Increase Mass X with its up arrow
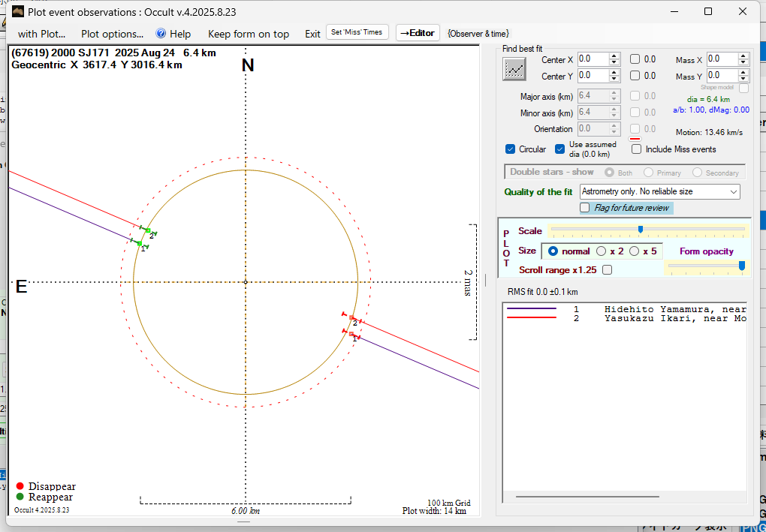 coord(744,56)
